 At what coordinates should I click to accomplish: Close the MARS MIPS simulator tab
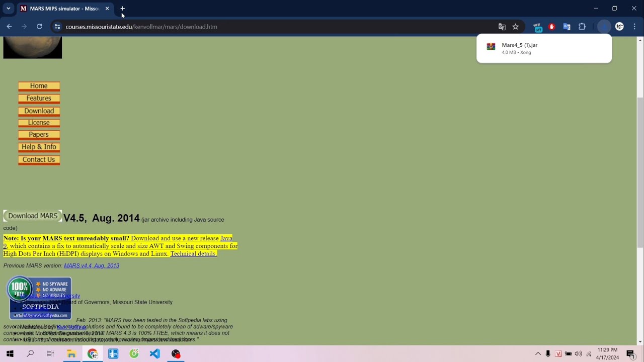coord(107,9)
